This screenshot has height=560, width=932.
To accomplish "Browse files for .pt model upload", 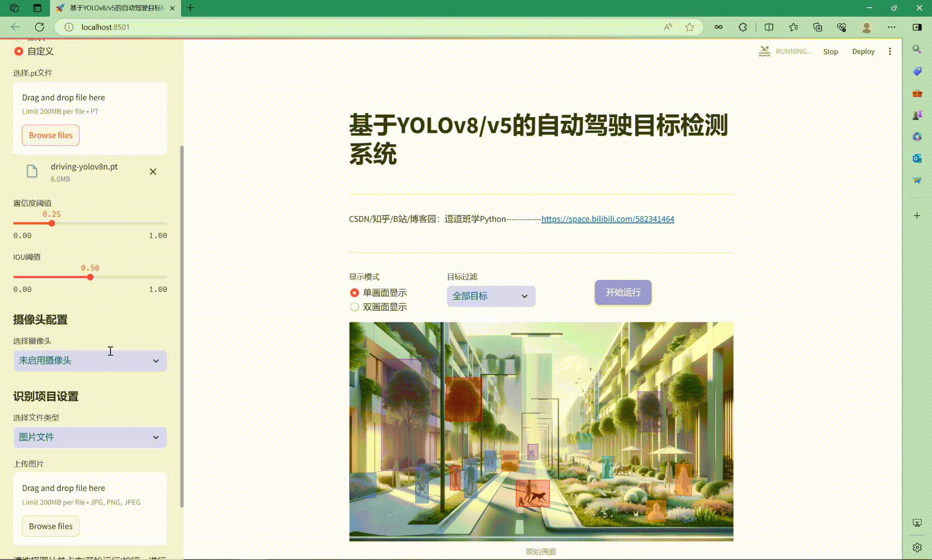I will (51, 135).
